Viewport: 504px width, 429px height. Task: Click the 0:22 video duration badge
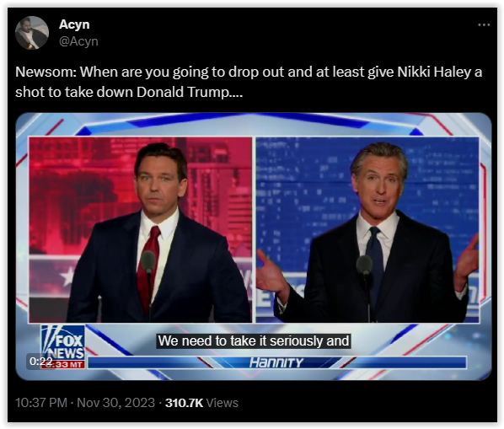pos(40,362)
